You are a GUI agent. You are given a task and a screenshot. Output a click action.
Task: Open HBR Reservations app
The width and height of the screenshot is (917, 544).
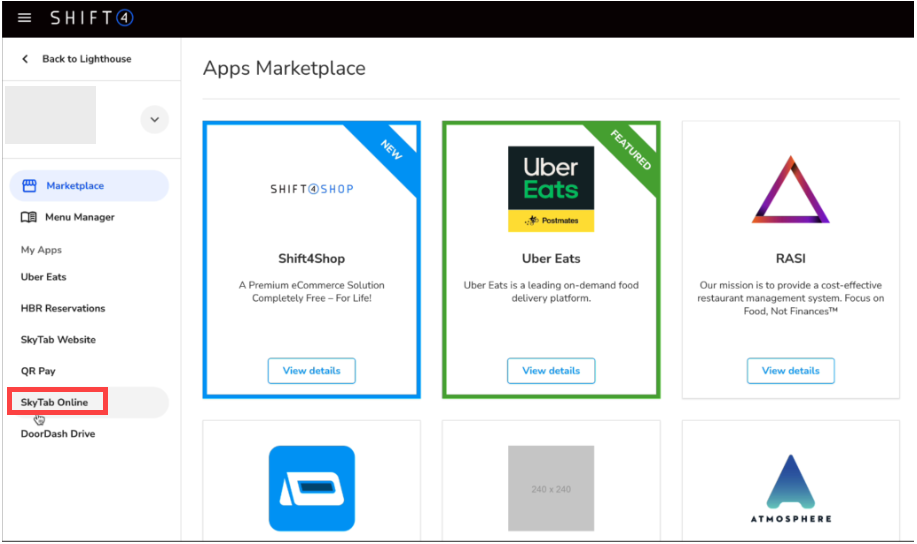pos(63,308)
